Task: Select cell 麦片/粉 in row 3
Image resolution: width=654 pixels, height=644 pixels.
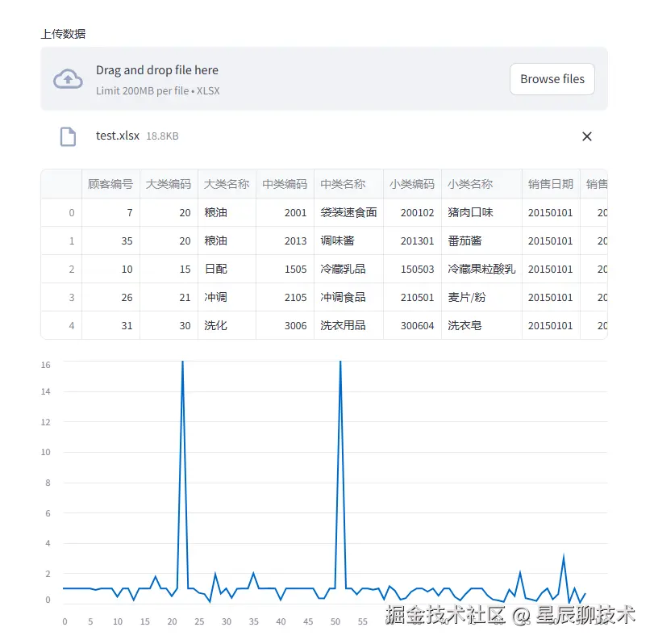Action: pyautogui.click(x=481, y=297)
